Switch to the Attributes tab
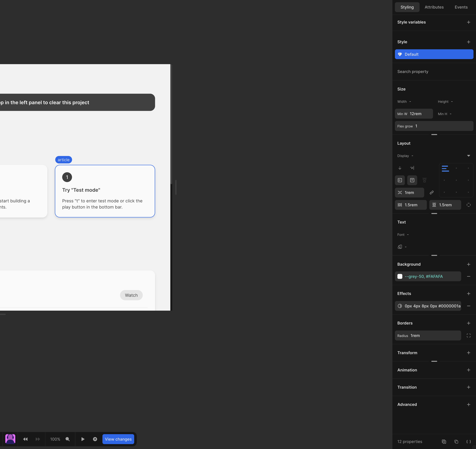The image size is (476, 449). pyautogui.click(x=434, y=7)
